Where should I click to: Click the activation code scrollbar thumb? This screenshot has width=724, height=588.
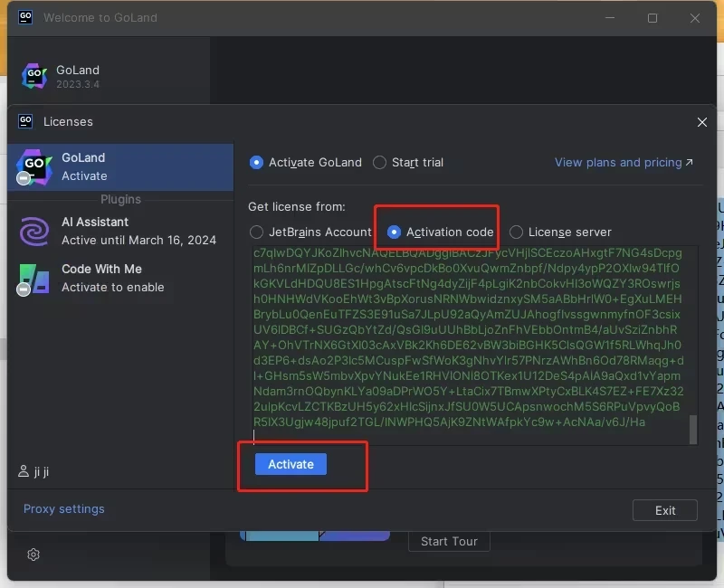[x=692, y=429]
